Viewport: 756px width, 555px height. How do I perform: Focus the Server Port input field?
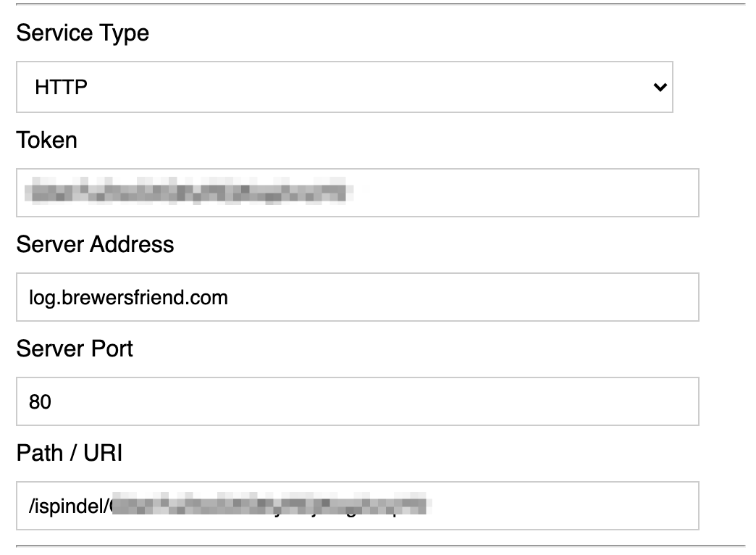[x=357, y=401]
